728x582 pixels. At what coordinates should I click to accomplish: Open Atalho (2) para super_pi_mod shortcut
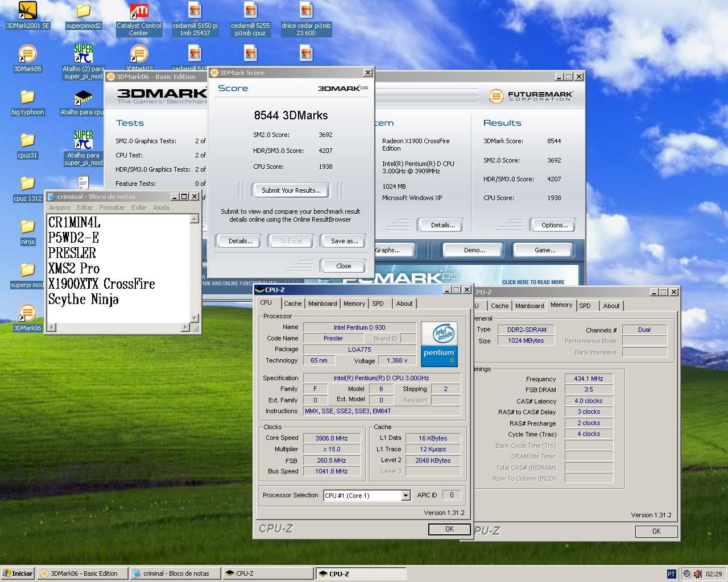click(83, 63)
